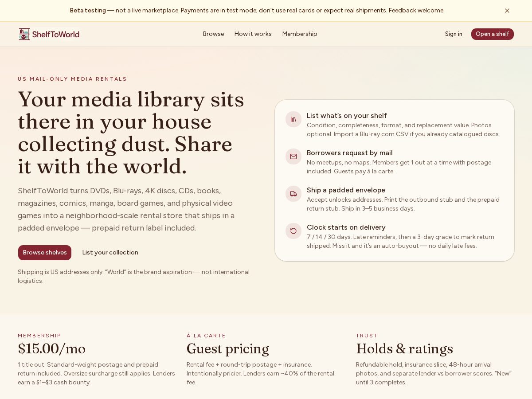Click the clock reset icon

293,231
